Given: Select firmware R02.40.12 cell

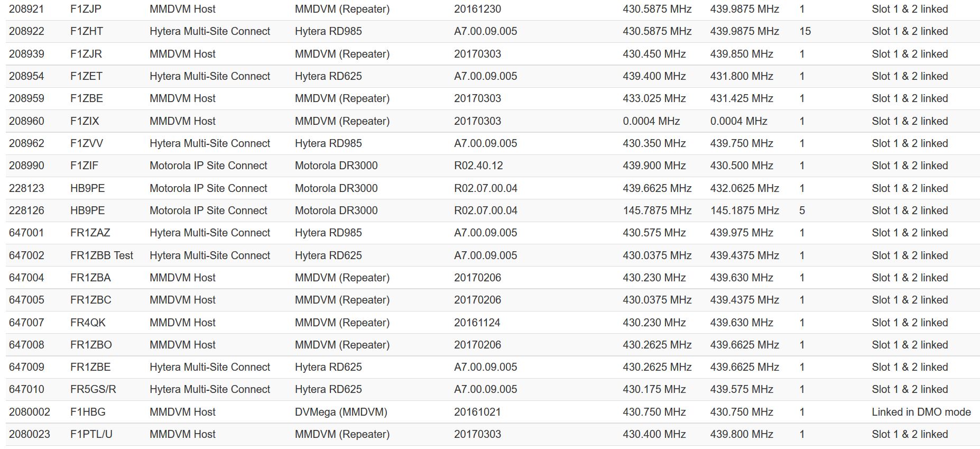Looking at the screenshot, I should click(478, 166).
